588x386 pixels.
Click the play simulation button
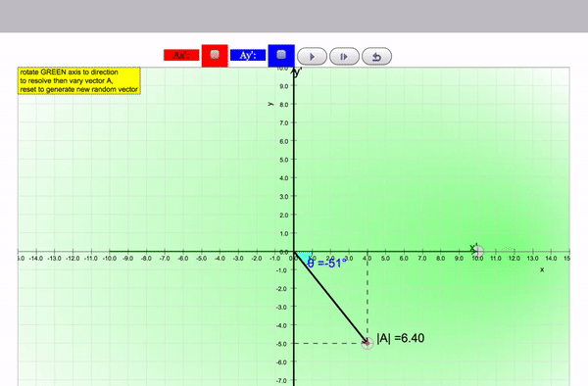tap(312, 57)
